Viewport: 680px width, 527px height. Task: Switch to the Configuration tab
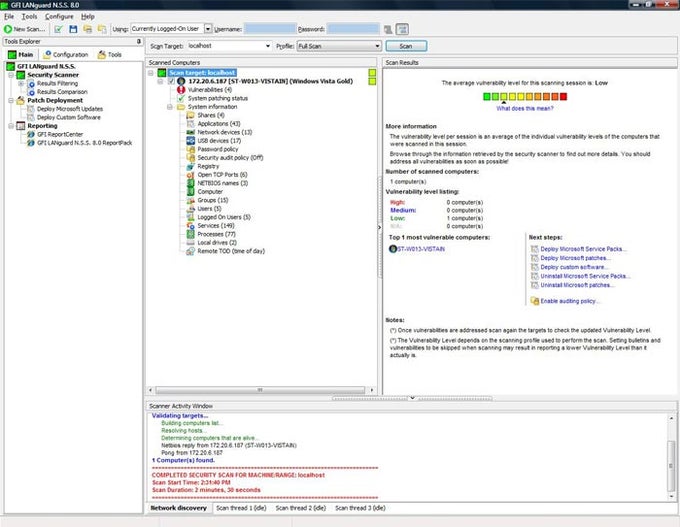[x=65, y=55]
